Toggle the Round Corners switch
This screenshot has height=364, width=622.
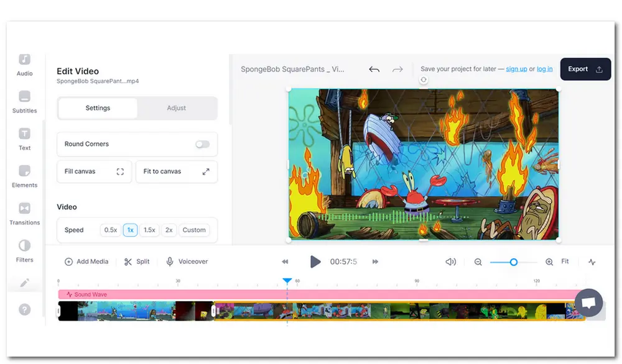click(x=203, y=144)
